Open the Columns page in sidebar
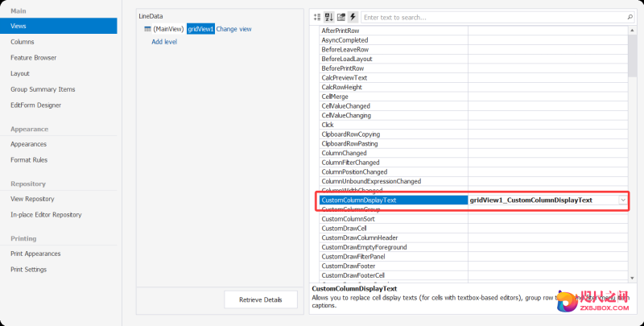 (23, 42)
